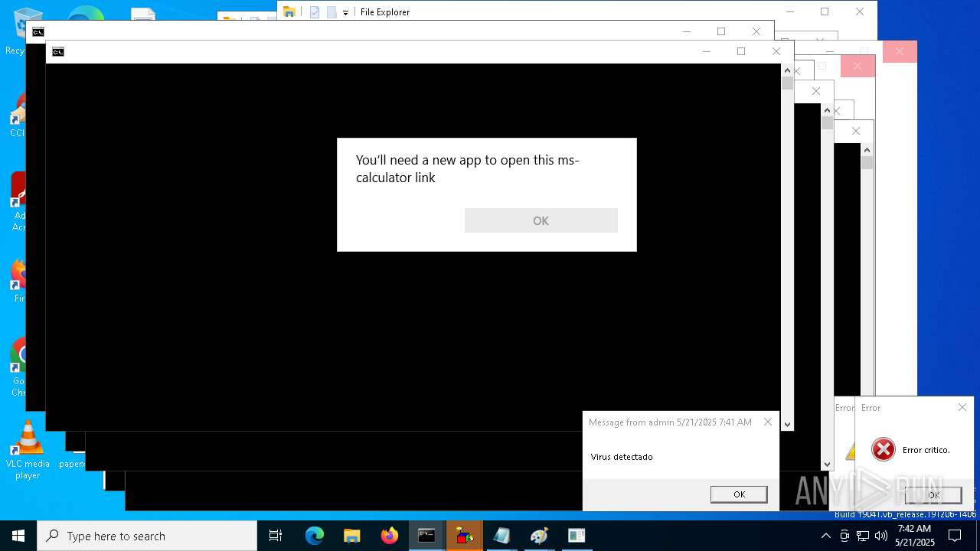Open the notepad-style app in taskbar

click(x=501, y=536)
